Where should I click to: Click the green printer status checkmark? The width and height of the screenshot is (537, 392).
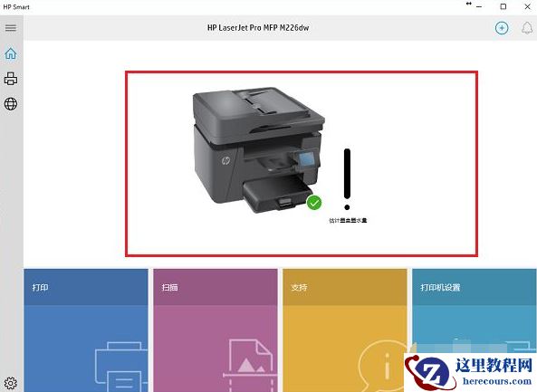314,202
